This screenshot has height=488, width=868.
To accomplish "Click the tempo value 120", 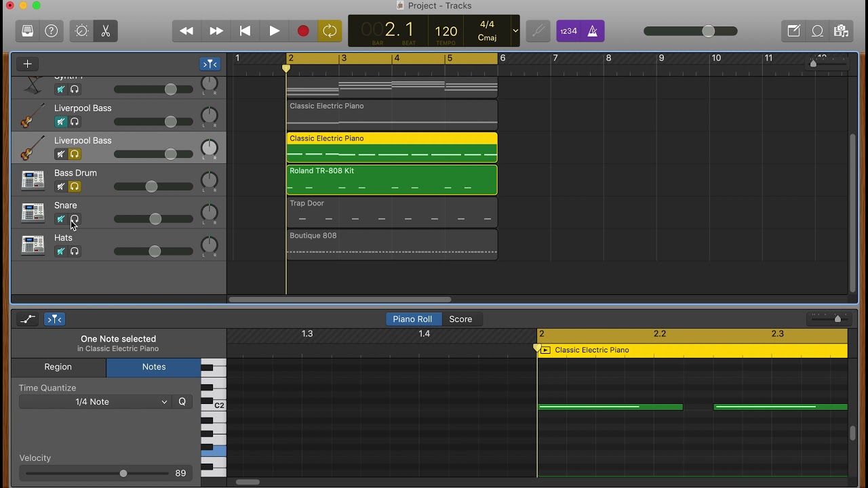I will pos(446,31).
